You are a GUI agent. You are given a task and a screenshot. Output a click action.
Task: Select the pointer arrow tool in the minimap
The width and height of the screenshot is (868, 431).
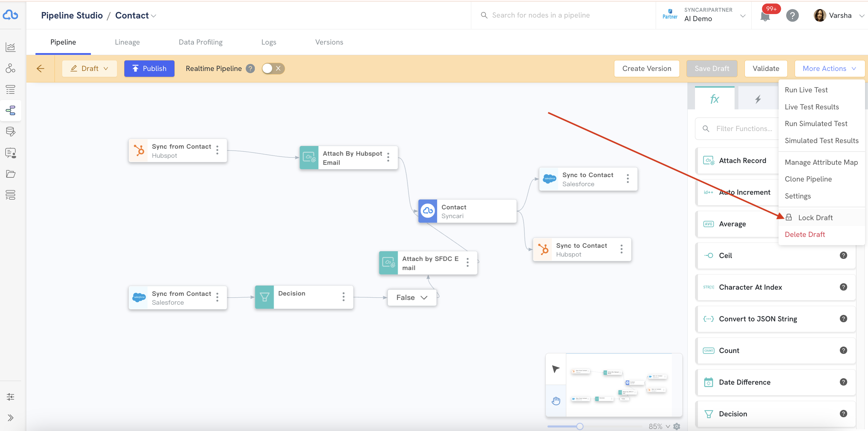(x=556, y=369)
